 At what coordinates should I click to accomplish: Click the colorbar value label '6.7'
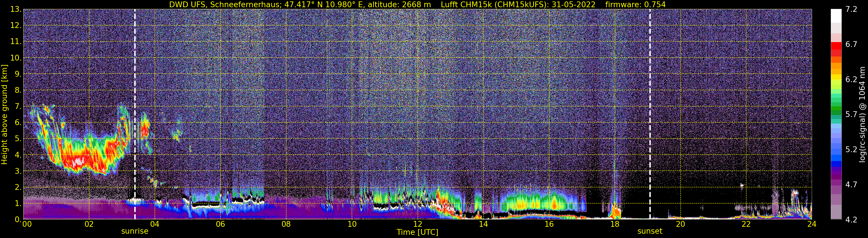click(x=851, y=44)
